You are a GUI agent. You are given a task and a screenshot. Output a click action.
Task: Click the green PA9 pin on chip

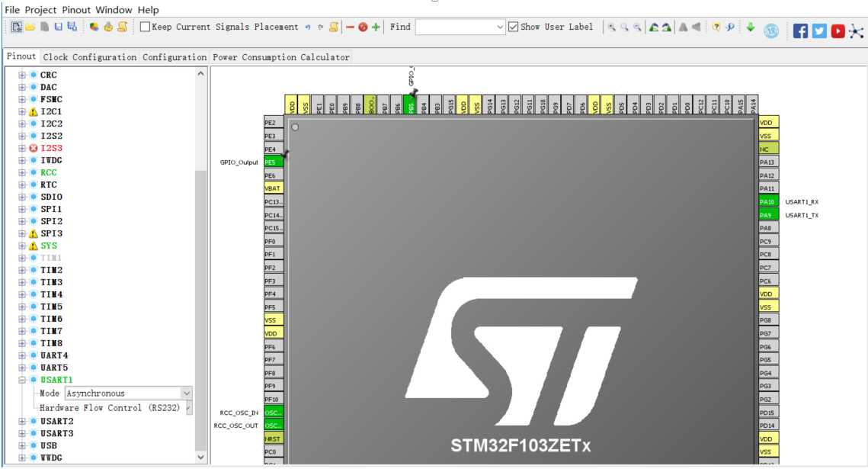coord(768,215)
